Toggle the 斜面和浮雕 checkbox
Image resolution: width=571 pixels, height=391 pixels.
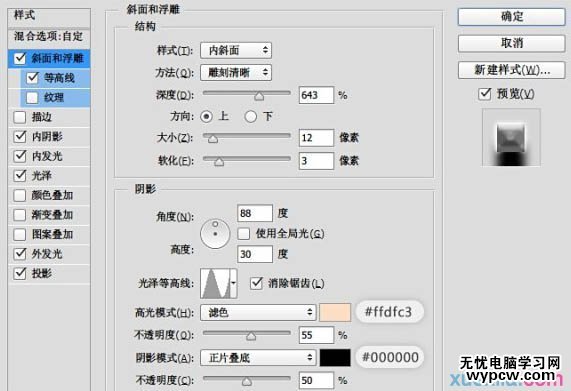[x=20, y=58]
